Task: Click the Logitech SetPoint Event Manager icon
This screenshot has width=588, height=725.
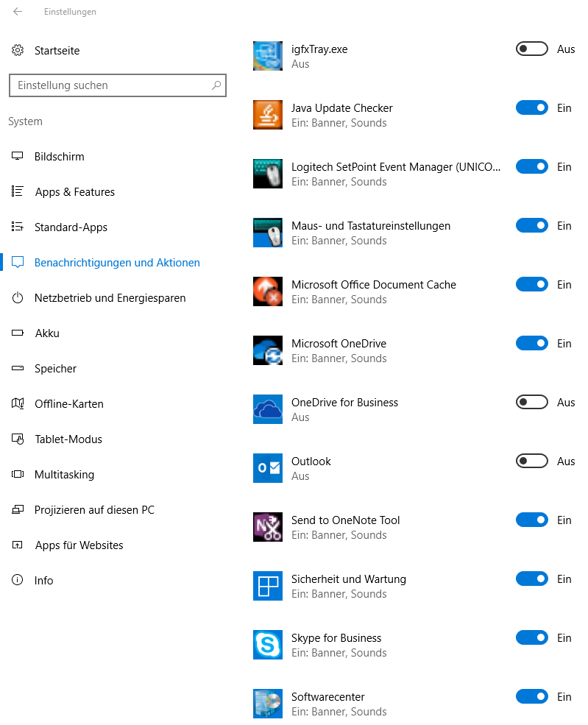Action: 268,174
